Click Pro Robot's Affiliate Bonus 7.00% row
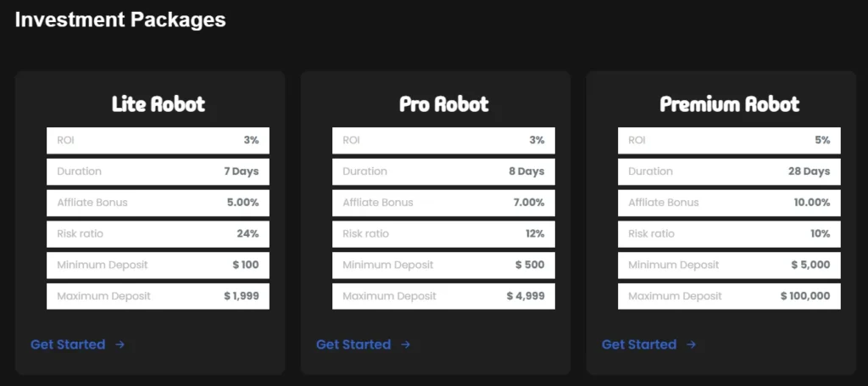The image size is (868, 386). point(443,203)
